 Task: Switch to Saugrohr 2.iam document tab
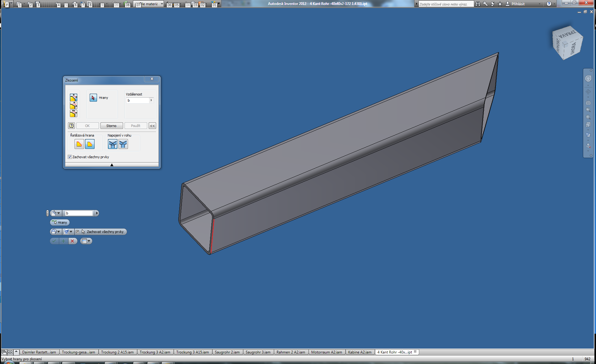pos(227,352)
